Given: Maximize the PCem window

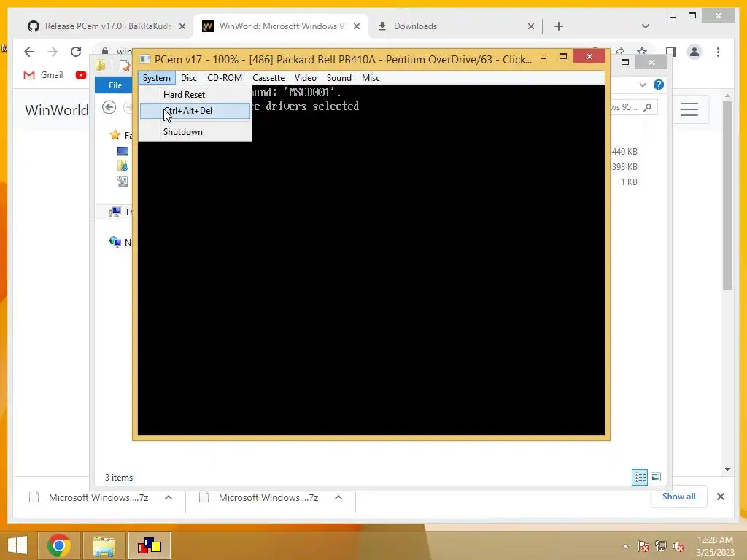Looking at the screenshot, I should click(x=562, y=57).
